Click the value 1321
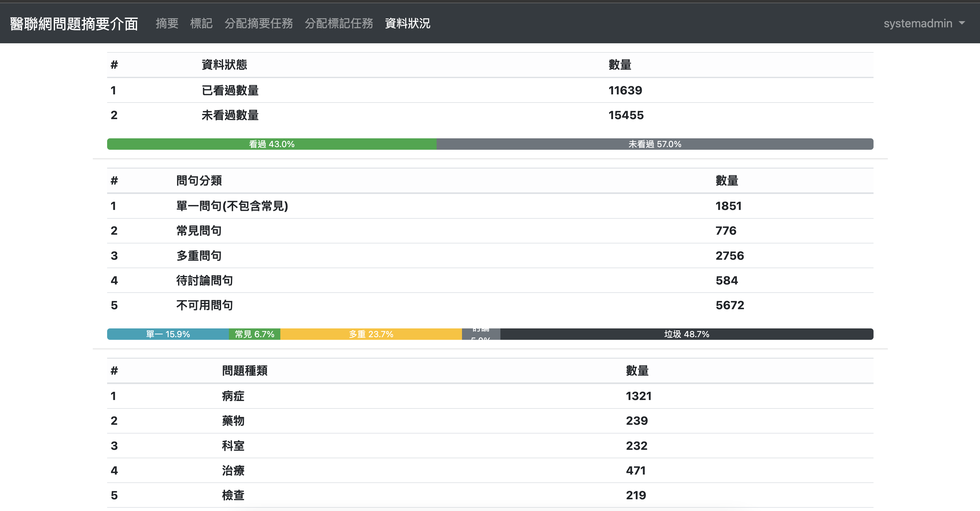The width and height of the screenshot is (980, 511). point(639,396)
